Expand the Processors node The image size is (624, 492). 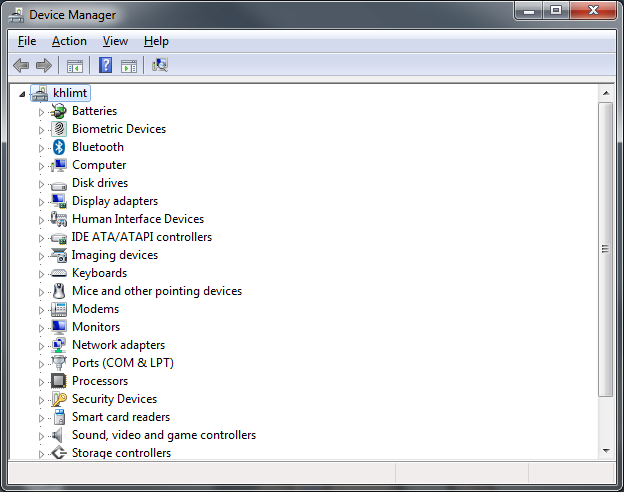41,382
